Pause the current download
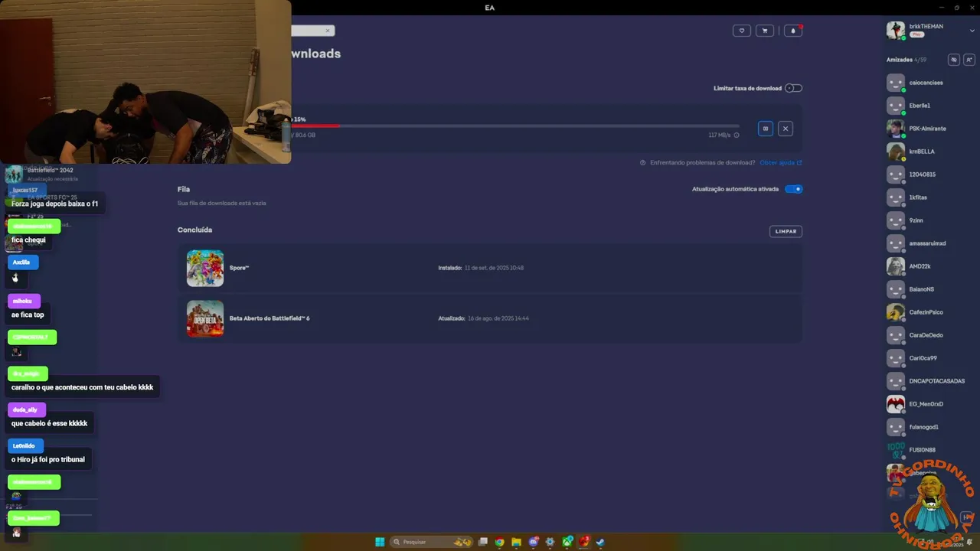980x551 pixels. (x=766, y=129)
